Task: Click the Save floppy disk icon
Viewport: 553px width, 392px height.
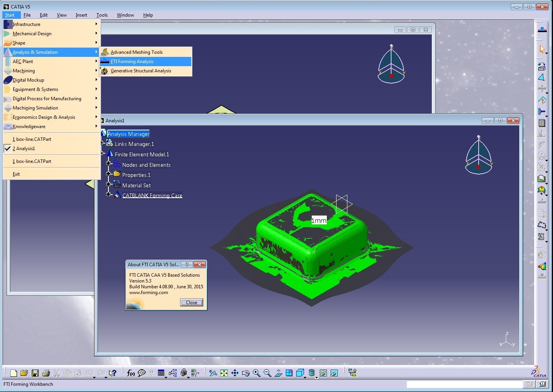Action: [35, 373]
